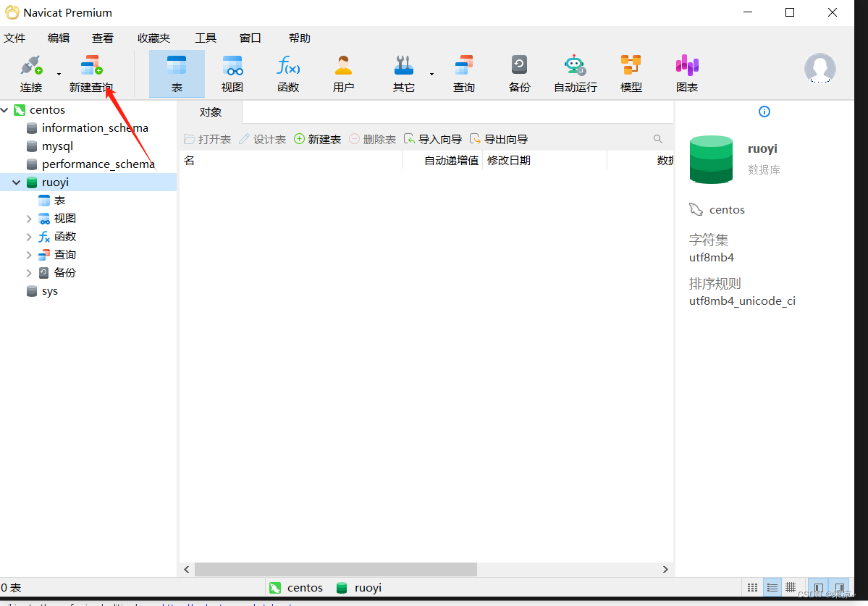Click the centos connection label in info panel

(x=727, y=210)
